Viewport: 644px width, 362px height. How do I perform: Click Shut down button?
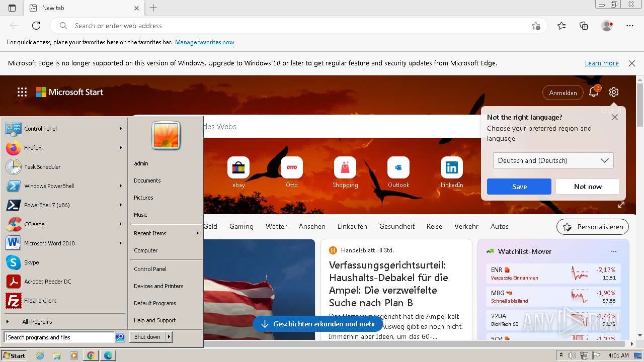pyautogui.click(x=147, y=337)
